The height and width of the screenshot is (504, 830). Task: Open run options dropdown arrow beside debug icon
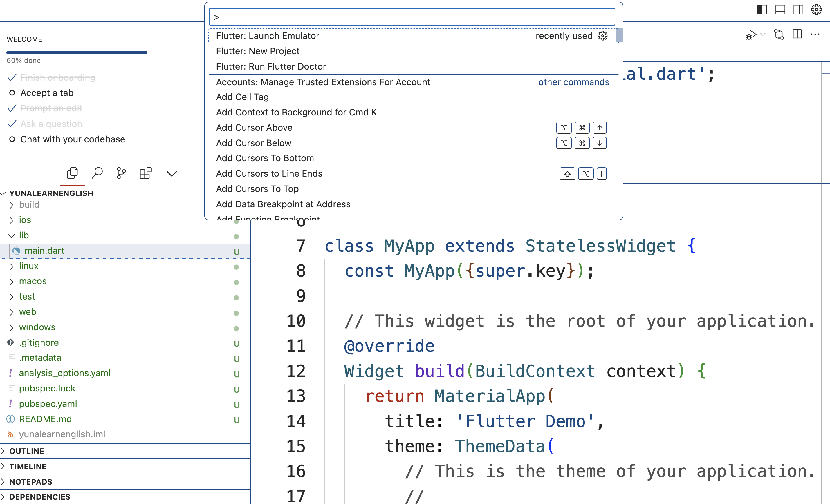click(x=763, y=34)
